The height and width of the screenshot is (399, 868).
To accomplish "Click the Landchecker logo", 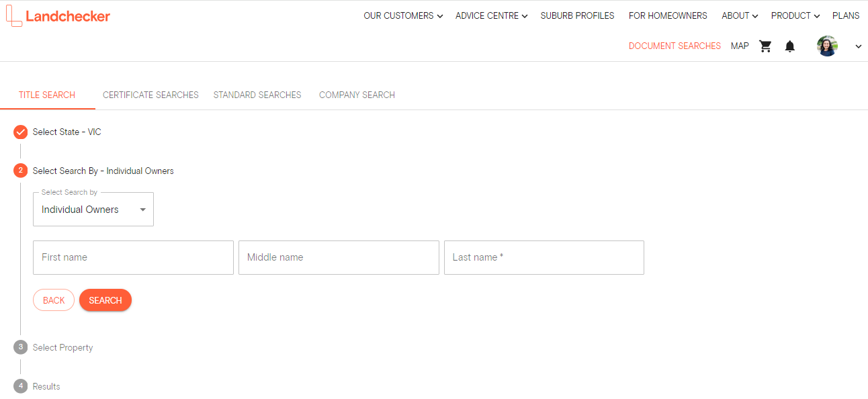I will pyautogui.click(x=58, y=15).
